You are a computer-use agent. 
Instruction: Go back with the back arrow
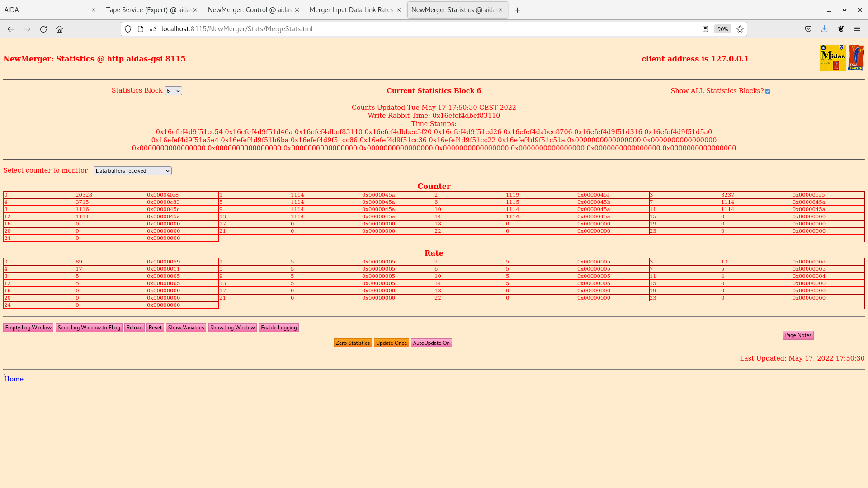[x=11, y=29]
